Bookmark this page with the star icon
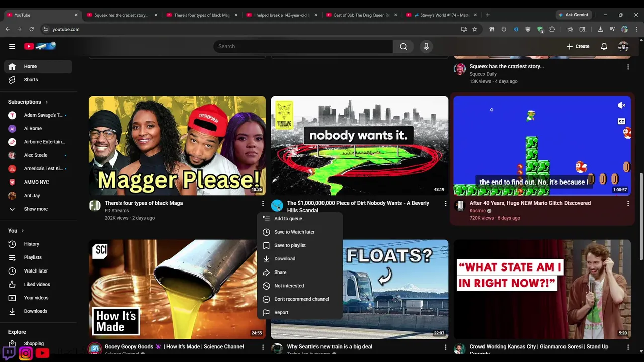This screenshot has height=362, width=644. point(475,29)
